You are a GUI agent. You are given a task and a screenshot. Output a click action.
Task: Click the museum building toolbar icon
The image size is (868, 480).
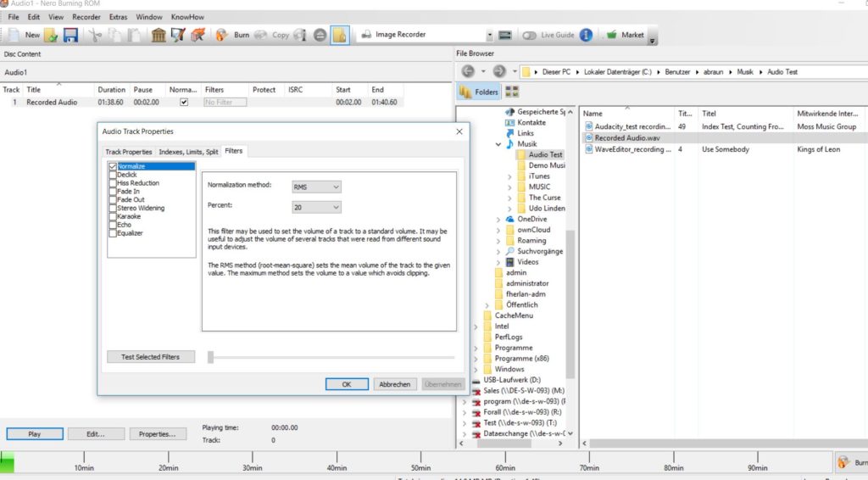point(159,35)
